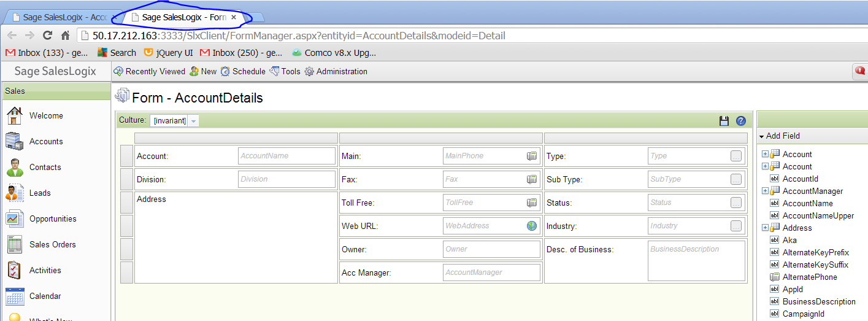Click the globe icon in WebAddress field

coord(532,226)
